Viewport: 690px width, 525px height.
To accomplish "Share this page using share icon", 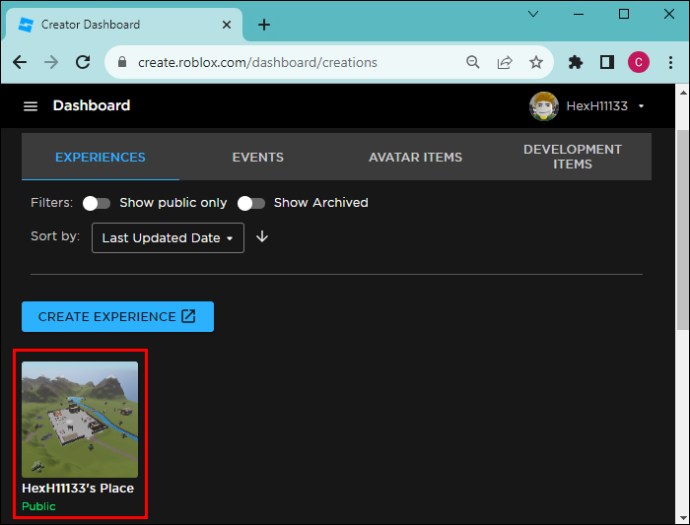I will [504, 62].
